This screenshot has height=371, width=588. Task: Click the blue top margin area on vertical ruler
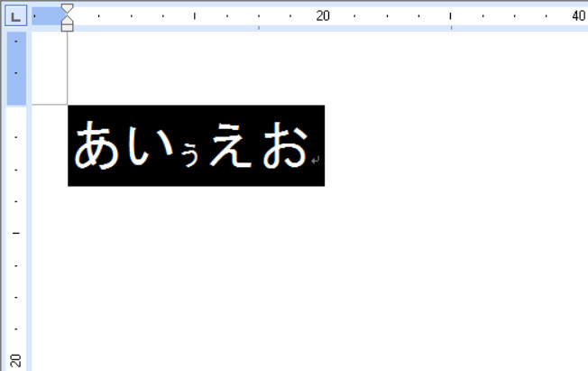[x=16, y=69]
